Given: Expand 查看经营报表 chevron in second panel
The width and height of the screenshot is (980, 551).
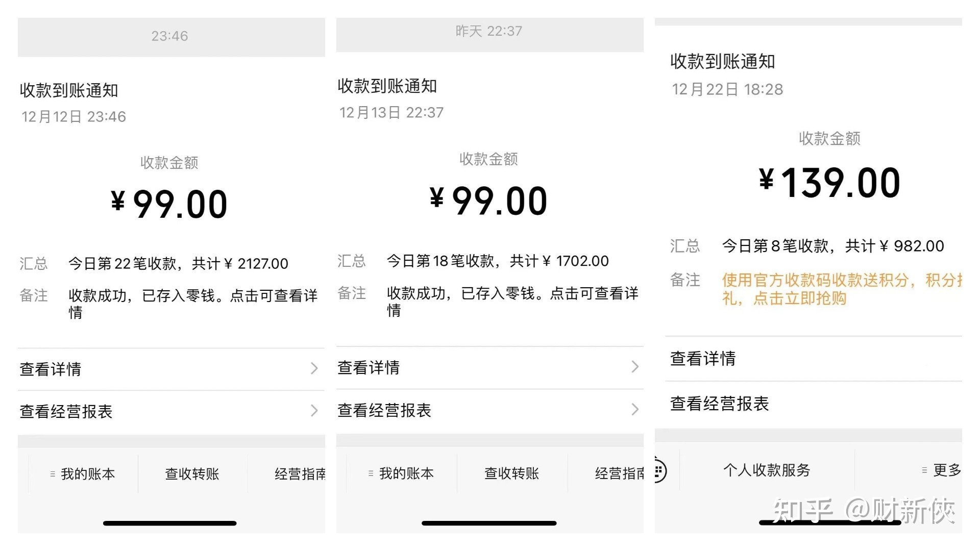Looking at the screenshot, I should click(x=635, y=409).
